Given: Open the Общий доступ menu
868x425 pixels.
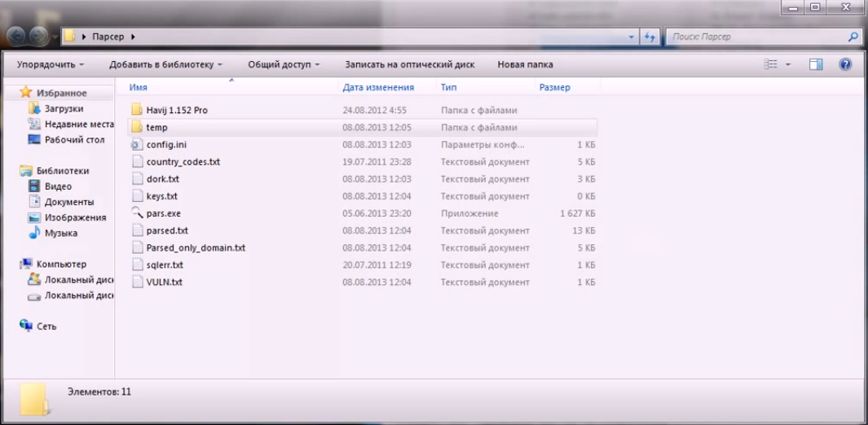Looking at the screenshot, I should pos(284,64).
